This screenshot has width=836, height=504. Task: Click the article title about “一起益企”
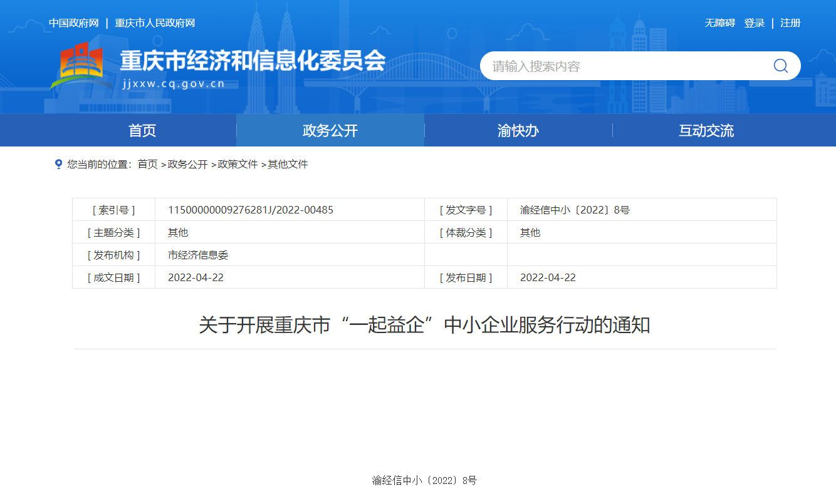pyautogui.click(x=424, y=326)
